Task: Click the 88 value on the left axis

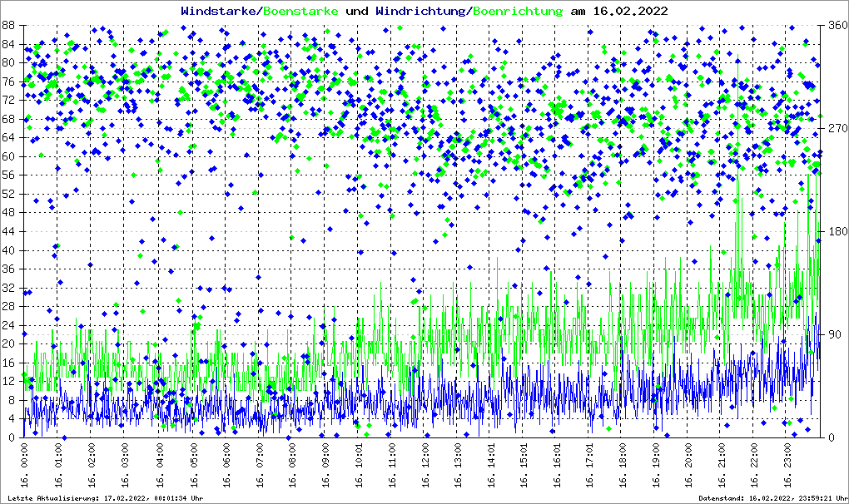Action: pos(9,26)
